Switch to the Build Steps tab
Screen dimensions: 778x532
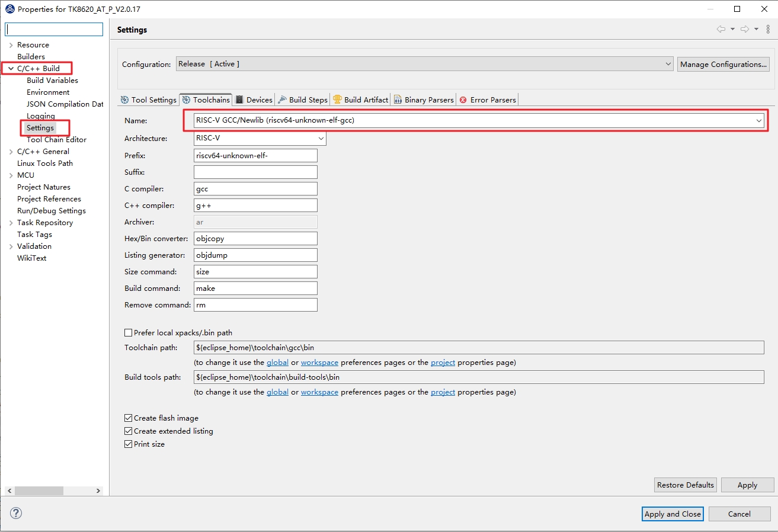(x=303, y=100)
